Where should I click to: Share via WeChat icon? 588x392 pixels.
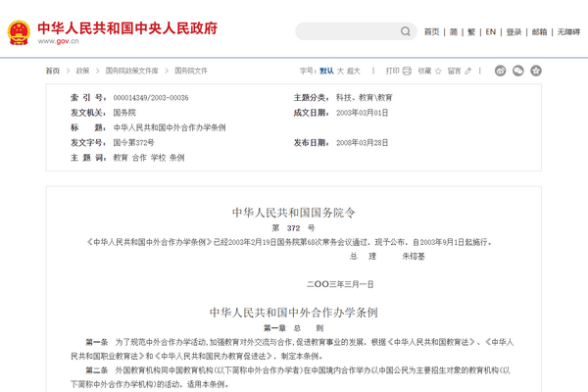click(x=518, y=71)
